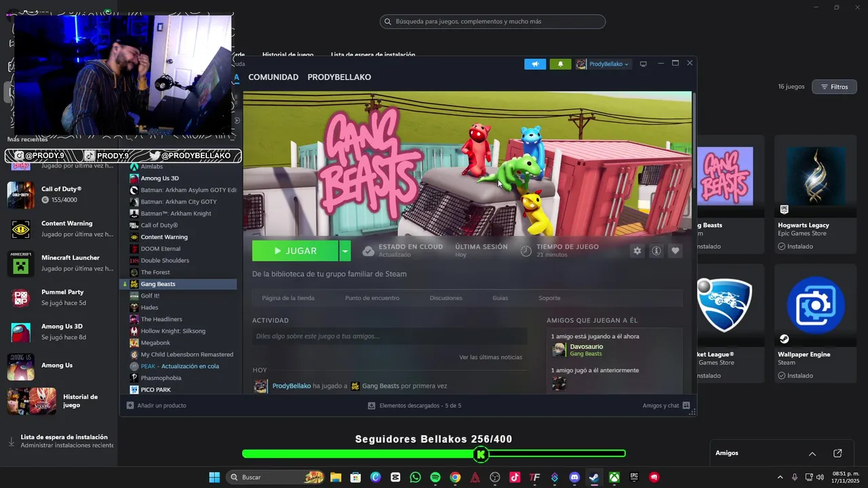Pop out the Amigos panel window

point(837,453)
